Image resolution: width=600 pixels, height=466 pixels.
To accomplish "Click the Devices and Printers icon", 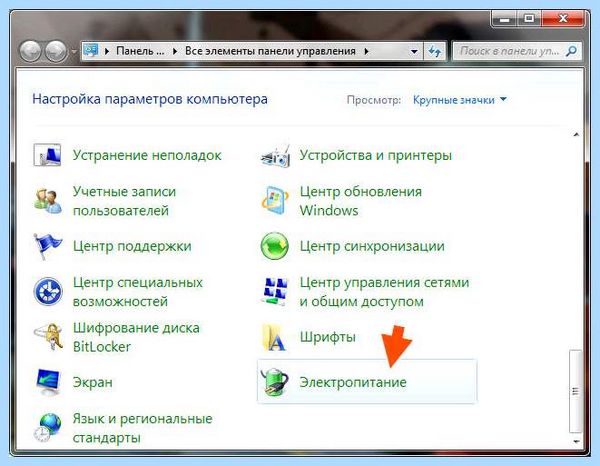I will point(275,155).
